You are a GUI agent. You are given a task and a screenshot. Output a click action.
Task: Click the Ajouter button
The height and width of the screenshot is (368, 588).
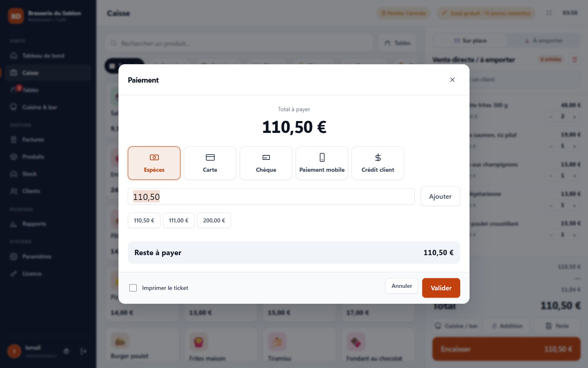pyautogui.click(x=440, y=196)
